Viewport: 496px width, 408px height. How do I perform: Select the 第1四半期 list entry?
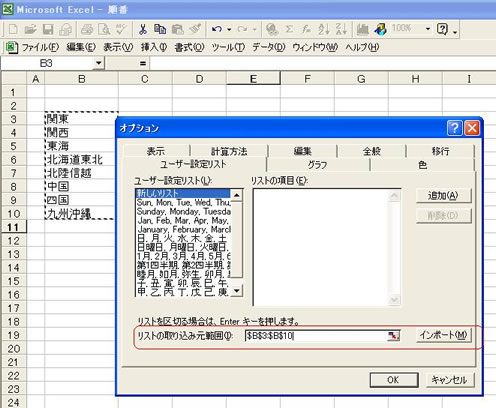[183, 265]
